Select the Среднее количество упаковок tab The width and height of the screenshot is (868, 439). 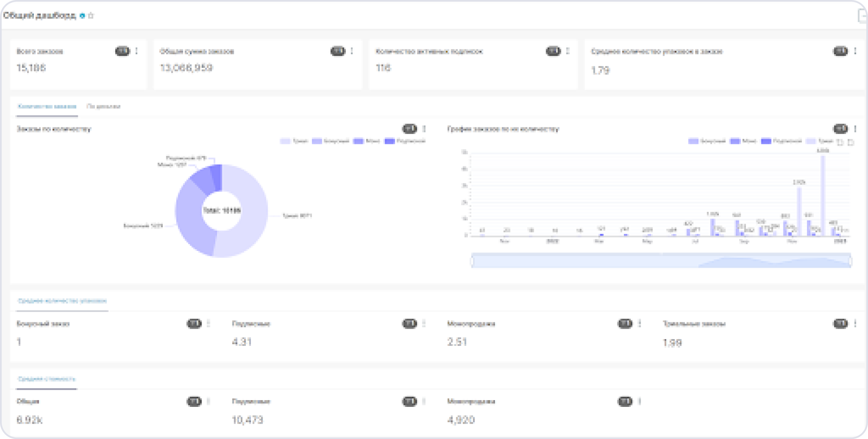click(x=62, y=301)
